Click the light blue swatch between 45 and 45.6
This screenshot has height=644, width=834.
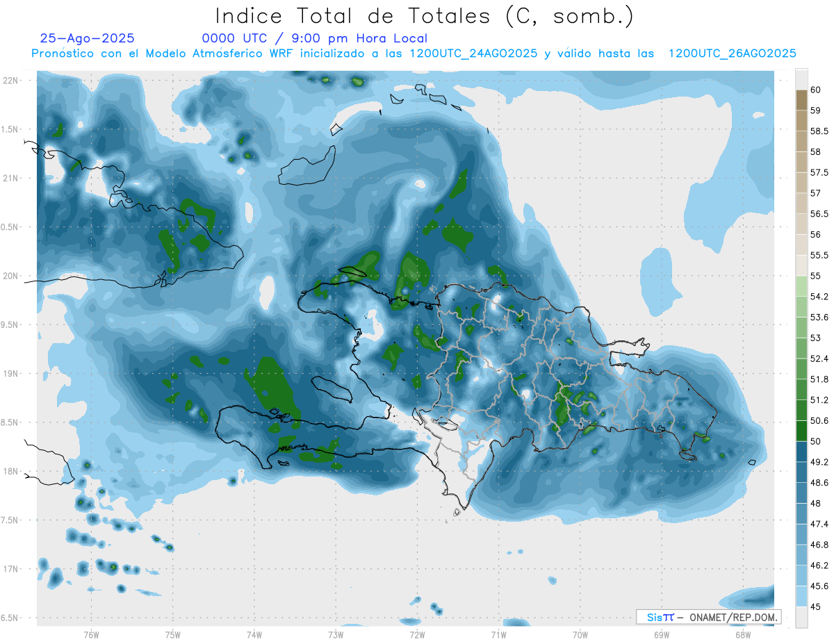tap(801, 596)
